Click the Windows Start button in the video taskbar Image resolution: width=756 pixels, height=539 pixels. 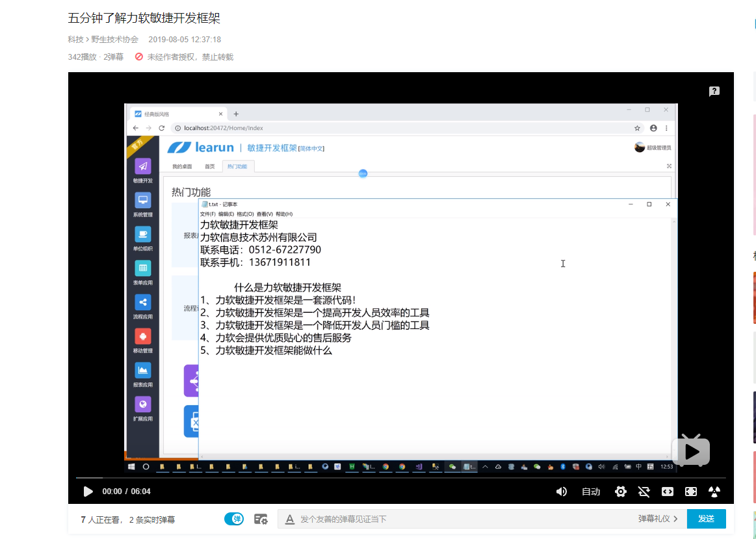point(131,467)
